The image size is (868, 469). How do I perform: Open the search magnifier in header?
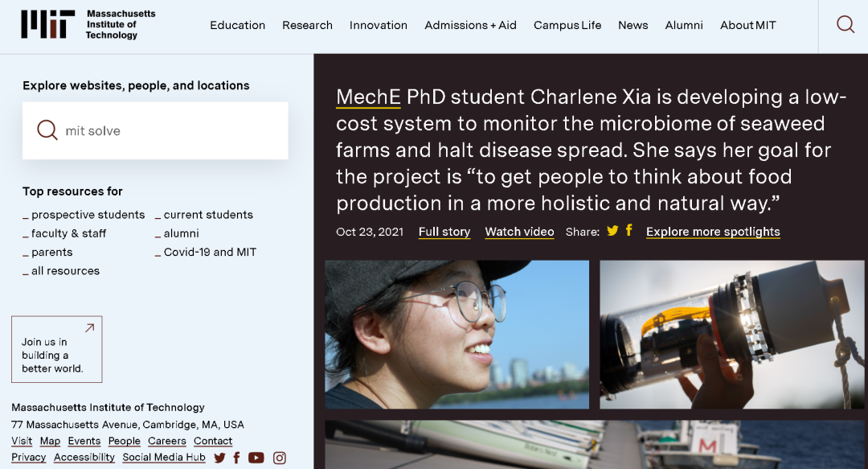(x=845, y=25)
